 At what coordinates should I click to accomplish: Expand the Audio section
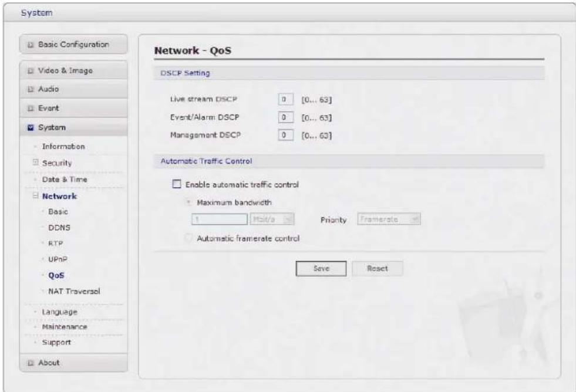(73, 89)
